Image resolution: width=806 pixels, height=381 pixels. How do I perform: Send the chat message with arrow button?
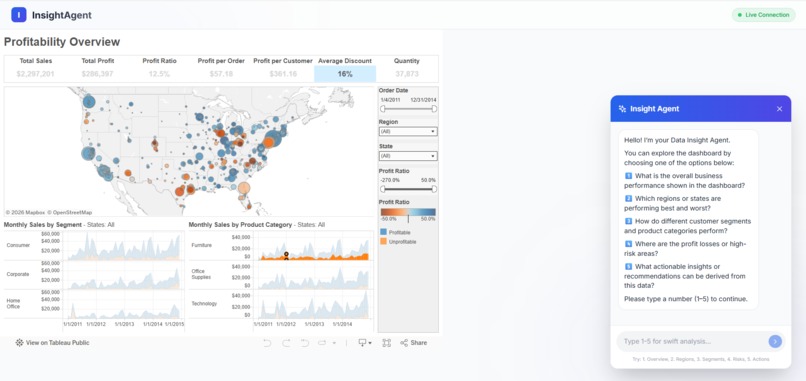775,341
